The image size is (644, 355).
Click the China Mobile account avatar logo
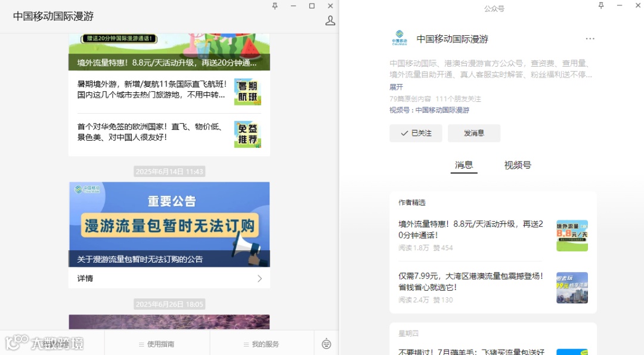click(x=399, y=38)
